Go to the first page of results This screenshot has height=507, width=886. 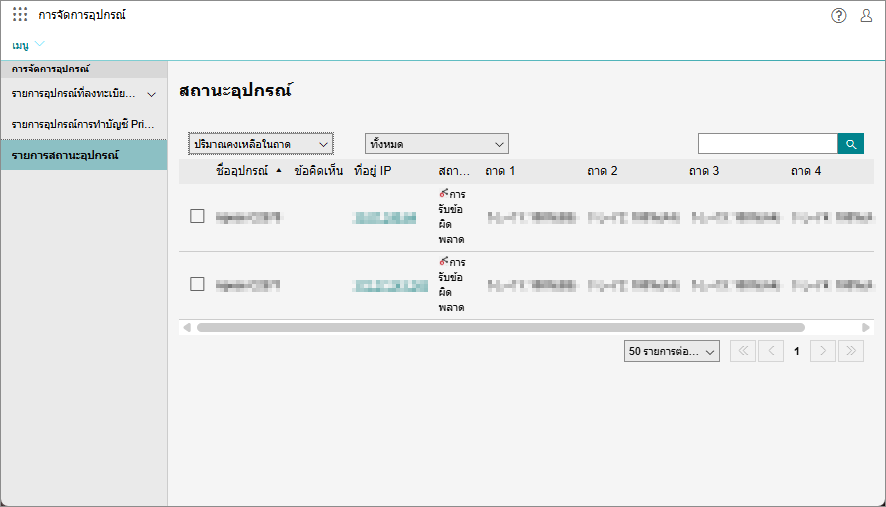coord(743,351)
